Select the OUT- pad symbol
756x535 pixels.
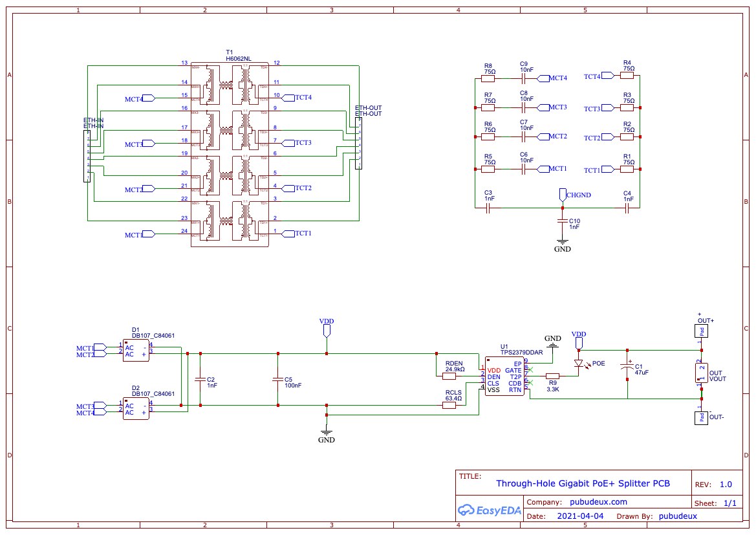click(701, 418)
